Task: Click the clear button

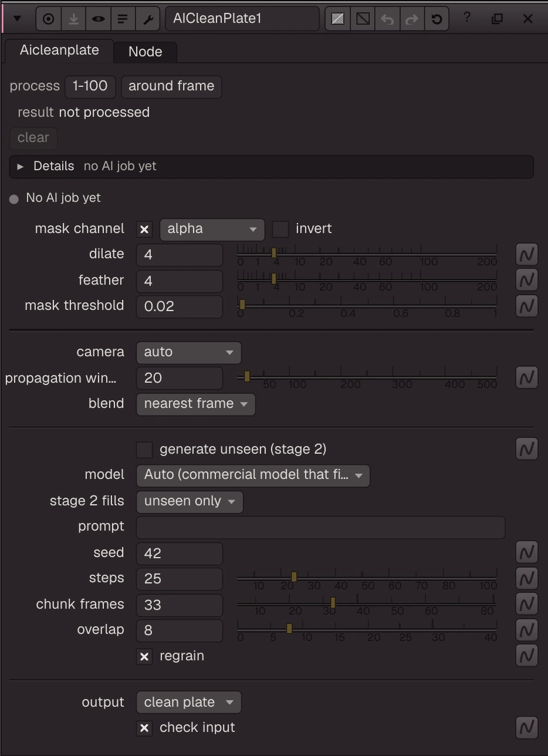Action: pos(33,138)
